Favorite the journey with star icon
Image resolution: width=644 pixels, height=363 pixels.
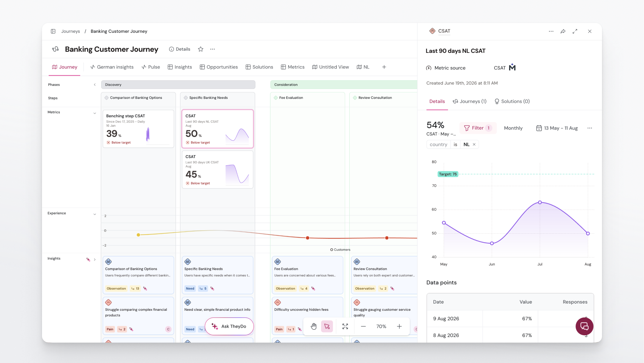click(200, 49)
